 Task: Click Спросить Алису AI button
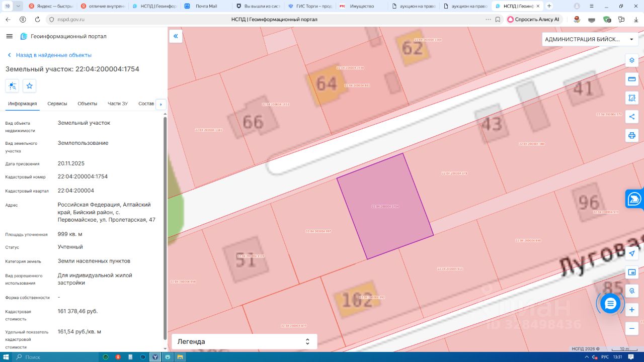533,19
